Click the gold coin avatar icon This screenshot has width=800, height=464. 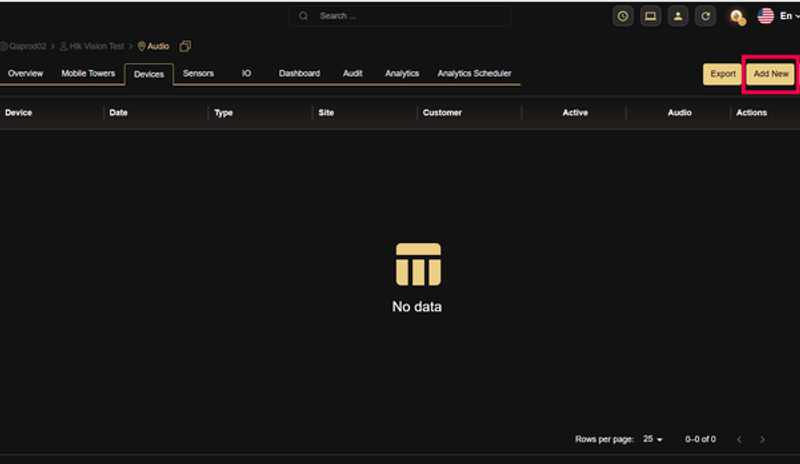coord(737,17)
